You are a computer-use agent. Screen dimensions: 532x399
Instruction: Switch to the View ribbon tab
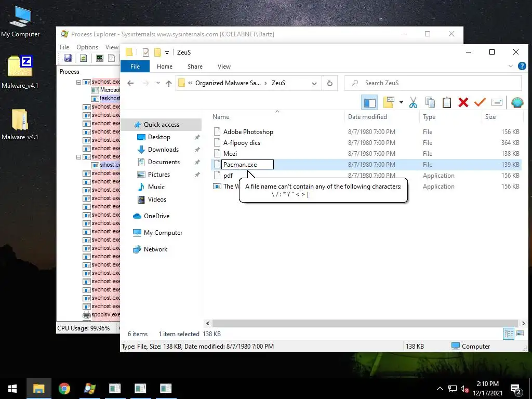coord(224,66)
